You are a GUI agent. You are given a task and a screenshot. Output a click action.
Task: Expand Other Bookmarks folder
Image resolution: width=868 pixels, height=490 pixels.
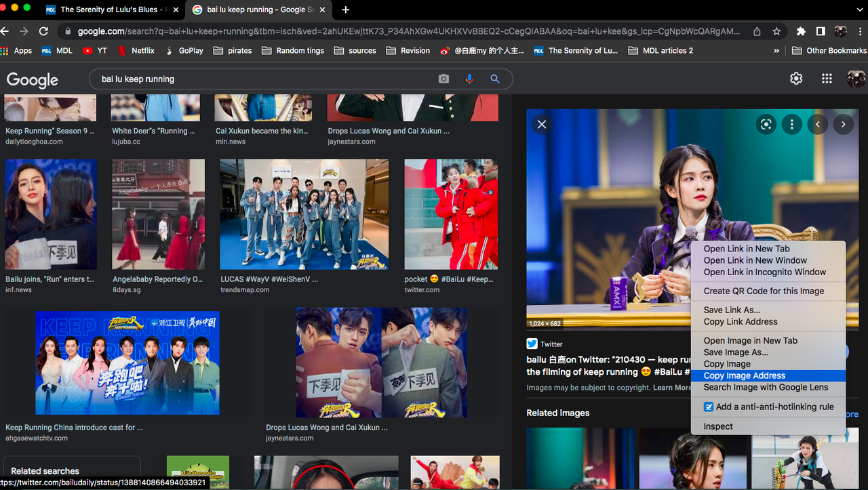pos(829,50)
